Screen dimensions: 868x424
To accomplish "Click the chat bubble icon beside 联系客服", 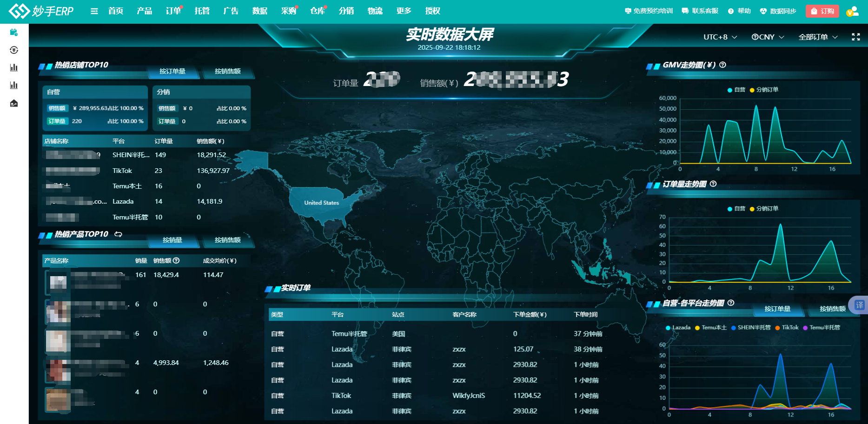I will point(685,11).
